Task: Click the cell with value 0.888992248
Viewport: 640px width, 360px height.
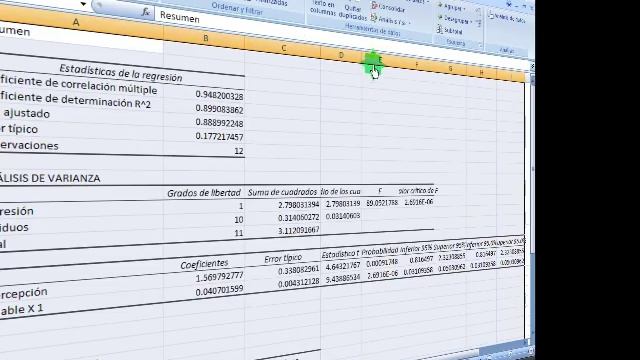Action: [219, 122]
